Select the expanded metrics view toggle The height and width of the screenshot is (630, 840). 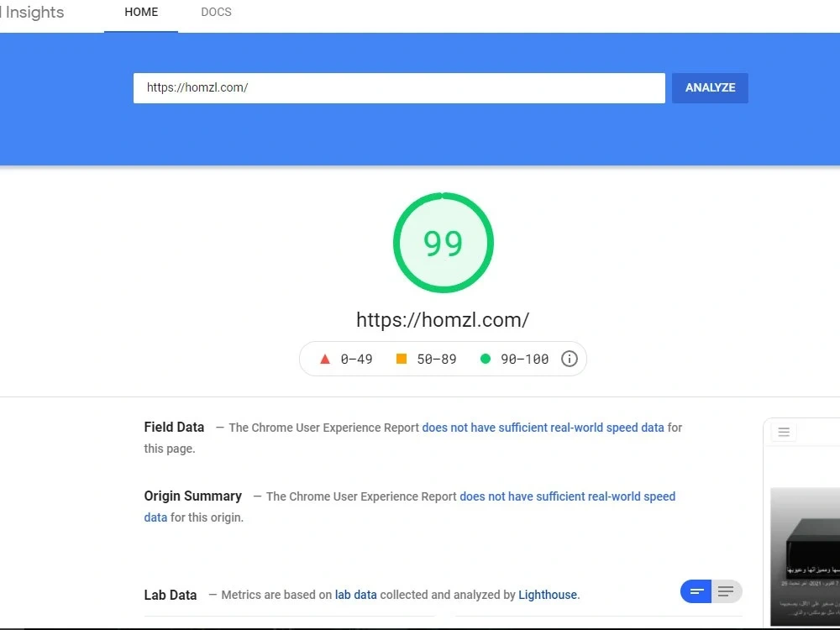(x=727, y=591)
